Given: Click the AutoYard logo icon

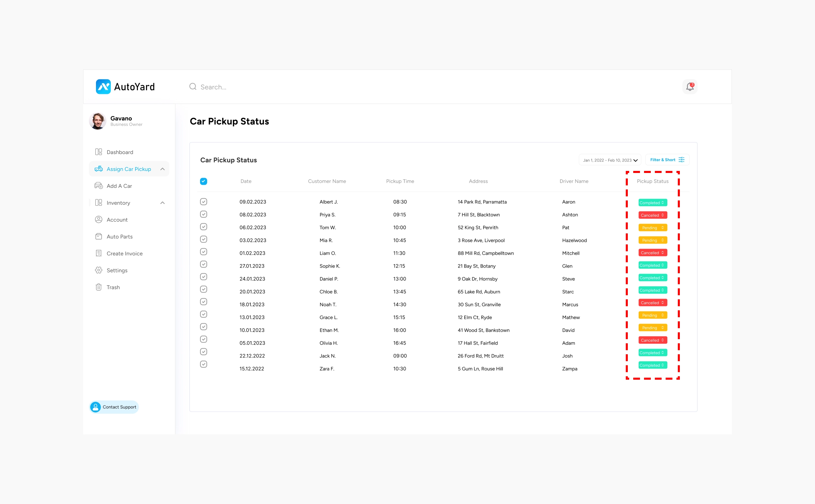Looking at the screenshot, I should 103,87.
